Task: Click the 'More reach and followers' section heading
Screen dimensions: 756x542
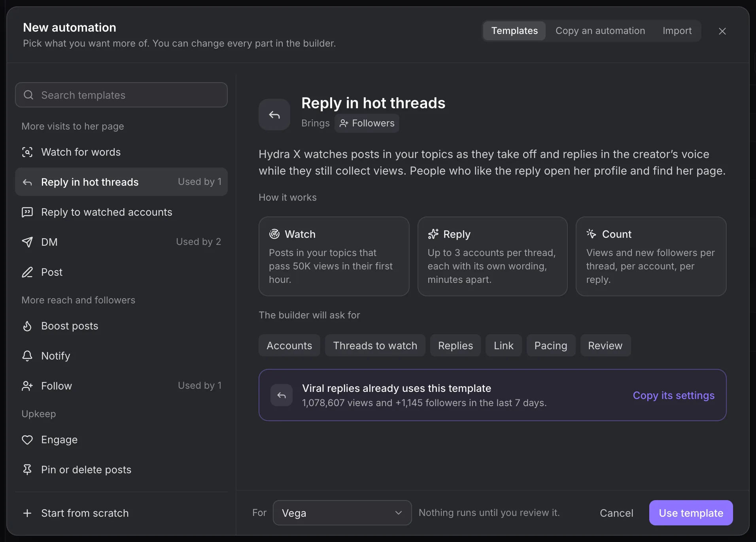Action: pos(78,300)
